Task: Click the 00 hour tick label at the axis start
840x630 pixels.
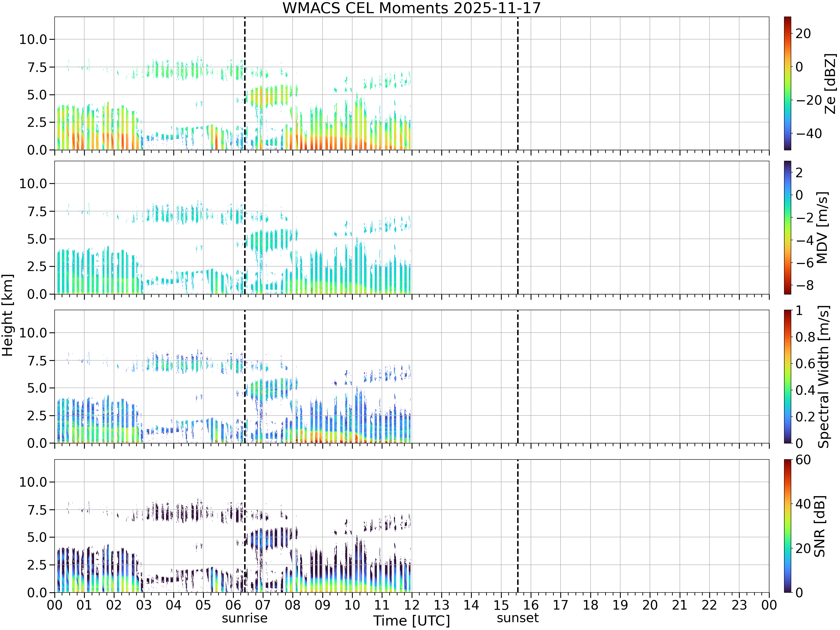Action: pyautogui.click(x=55, y=605)
